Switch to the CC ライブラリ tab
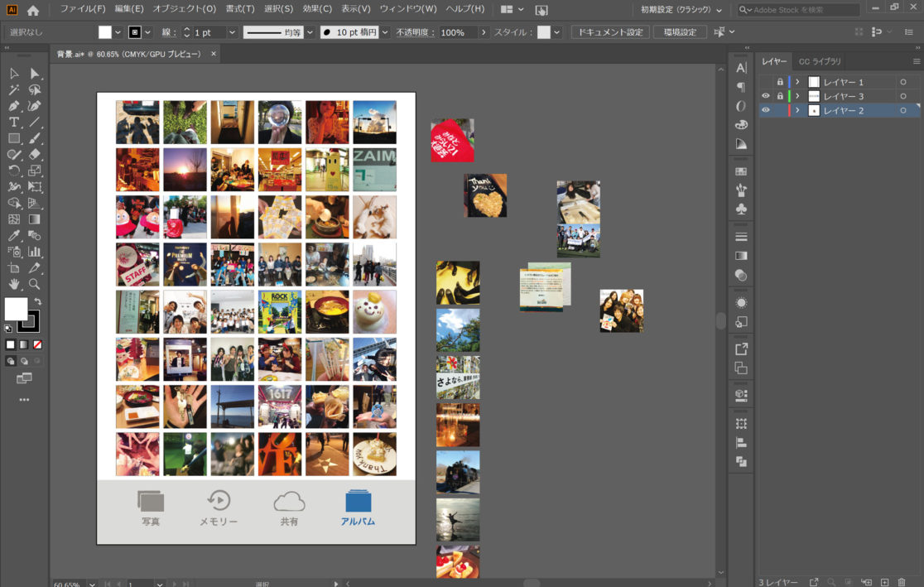The width and height of the screenshot is (924, 587). coord(820,61)
